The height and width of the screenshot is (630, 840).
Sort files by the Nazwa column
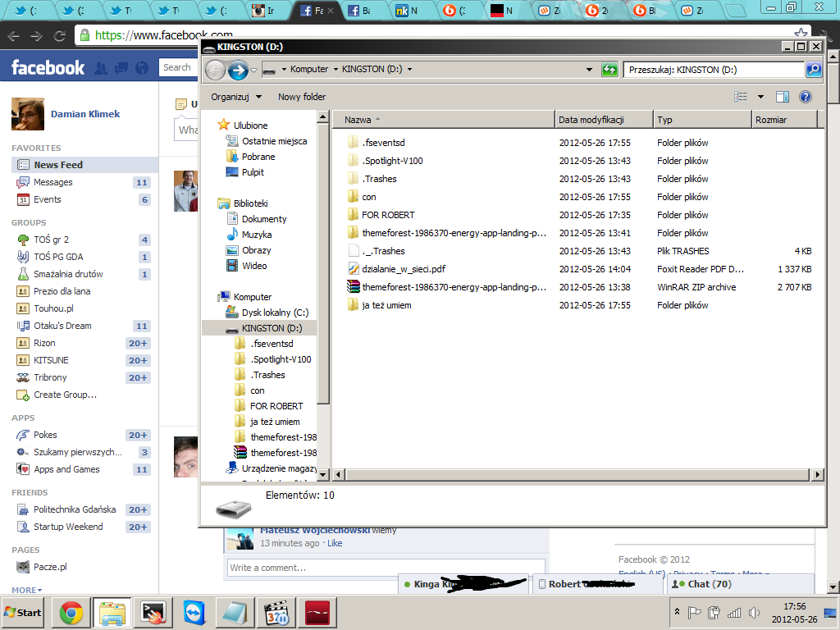pyautogui.click(x=358, y=120)
